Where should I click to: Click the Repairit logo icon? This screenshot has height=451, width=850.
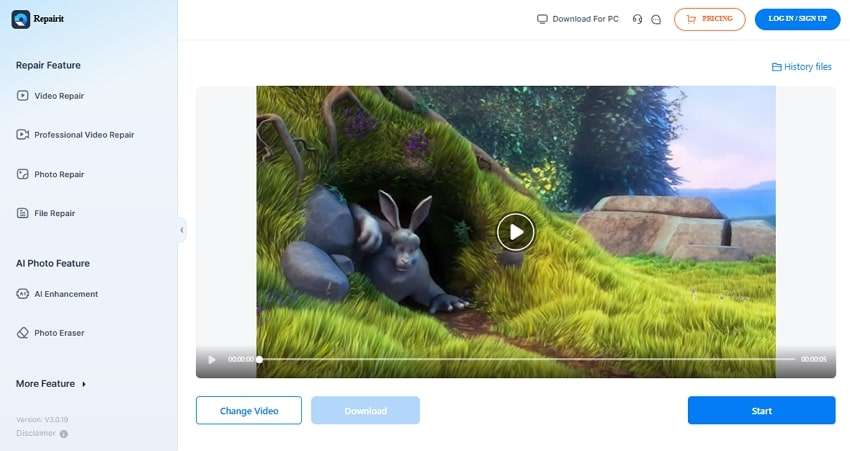coord(21,19)
